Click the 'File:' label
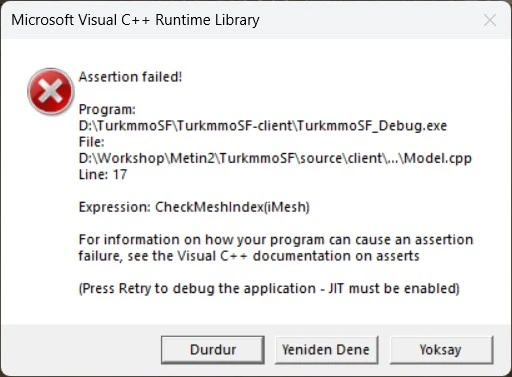The width and height of the screenshot is (512, 377). (91, 142)
